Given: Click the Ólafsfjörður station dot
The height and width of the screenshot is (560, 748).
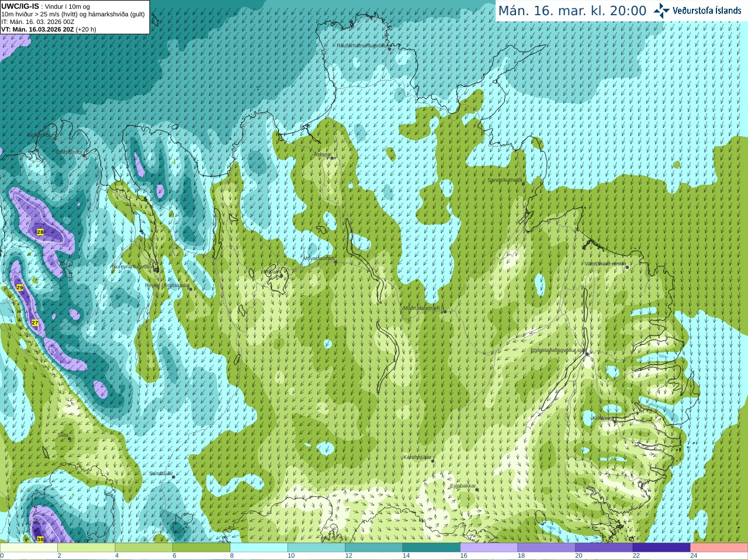Looking at the screenshot, I should click(84, 155).
